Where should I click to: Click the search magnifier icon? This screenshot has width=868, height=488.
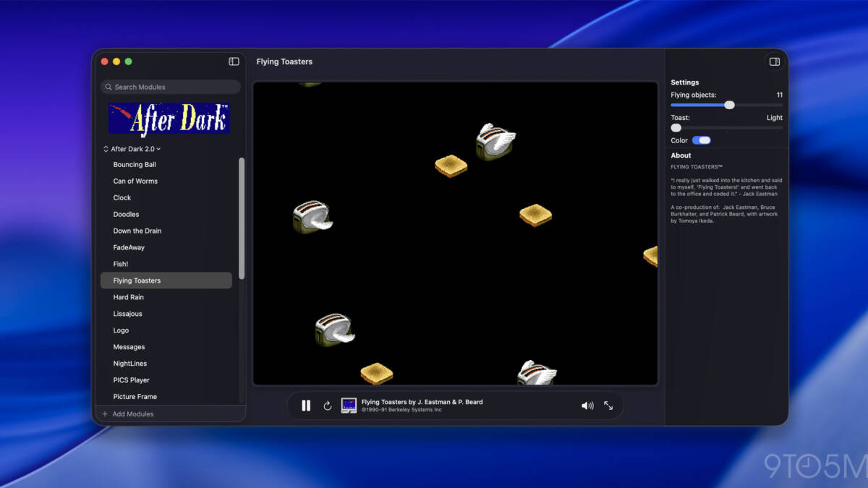click(x=108, y=87)
